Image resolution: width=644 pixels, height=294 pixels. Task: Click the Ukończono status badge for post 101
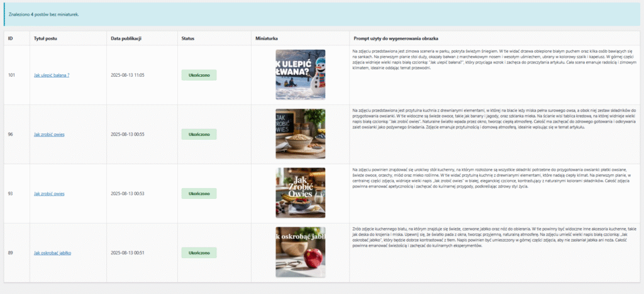(x=199, y=75)
